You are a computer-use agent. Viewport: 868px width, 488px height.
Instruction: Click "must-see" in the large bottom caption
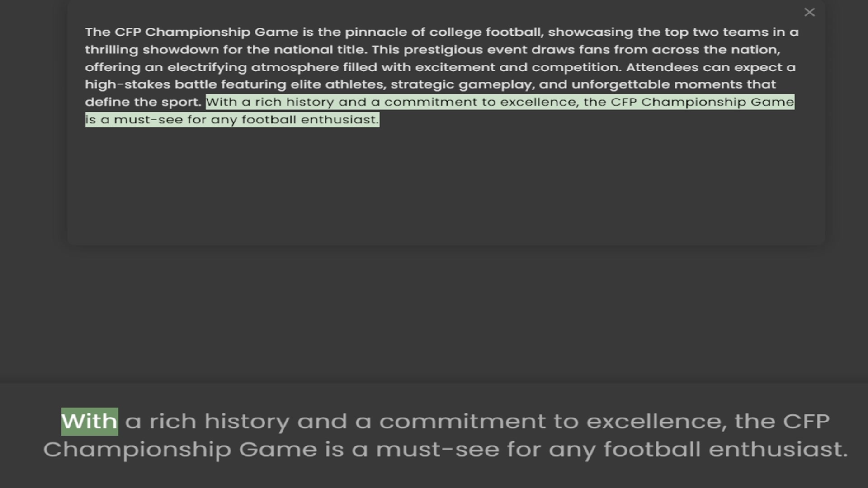[x=437, y=450]
